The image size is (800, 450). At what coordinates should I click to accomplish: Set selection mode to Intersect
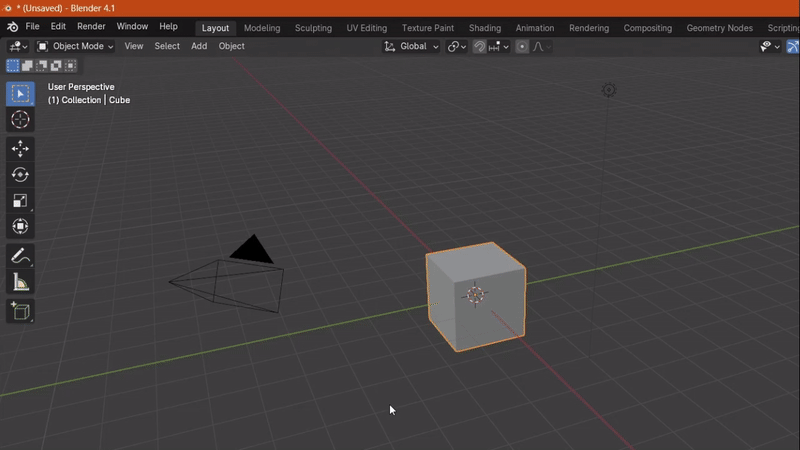tap(70, 65)
